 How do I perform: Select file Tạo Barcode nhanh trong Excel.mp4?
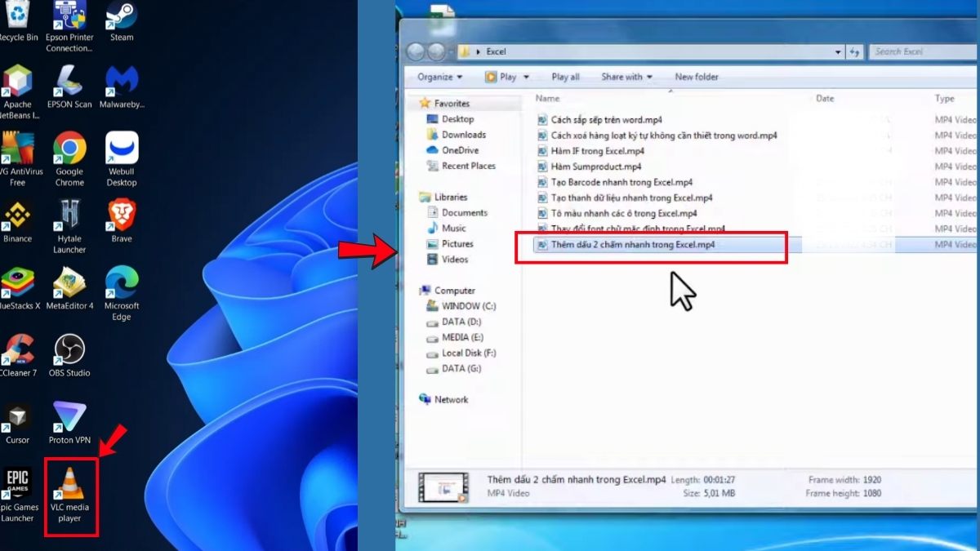point(614,182)
